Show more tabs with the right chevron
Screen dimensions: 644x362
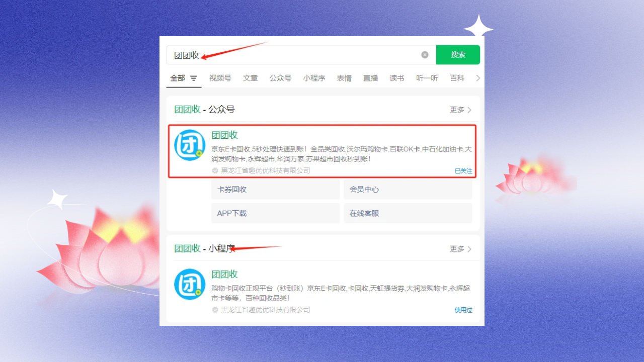click(x=478, y=78)
